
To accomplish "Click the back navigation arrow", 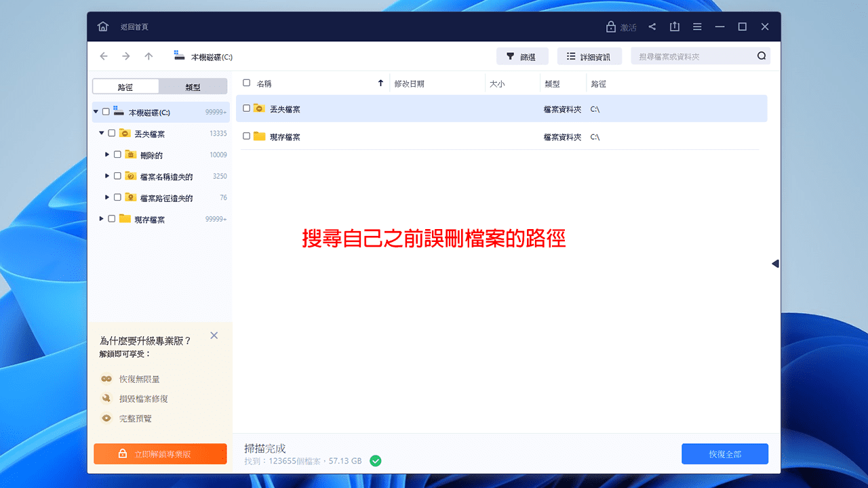I will (103, 56).
